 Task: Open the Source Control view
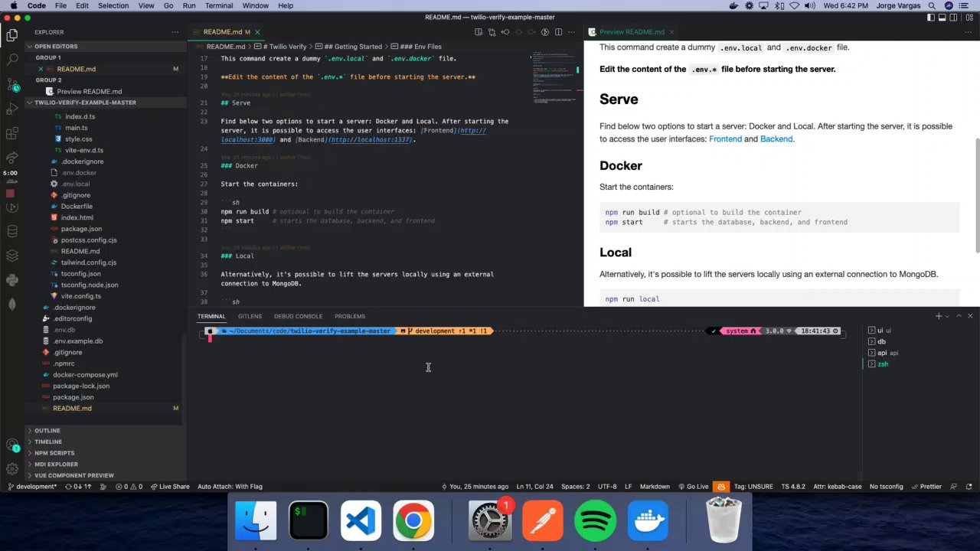pos(12,83)
